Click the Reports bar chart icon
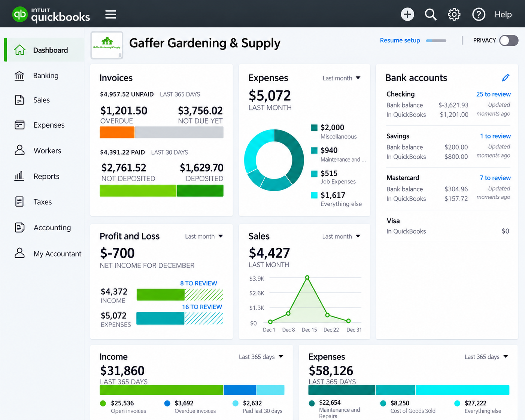Viewport: 525px width, 420px height. point(19,176)
